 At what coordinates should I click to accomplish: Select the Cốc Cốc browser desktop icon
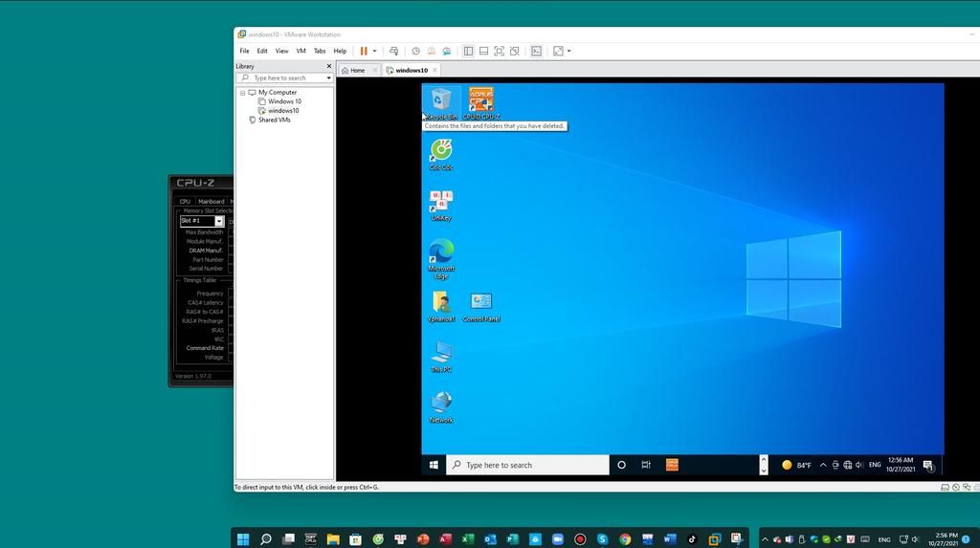click(x=441, y=154)
